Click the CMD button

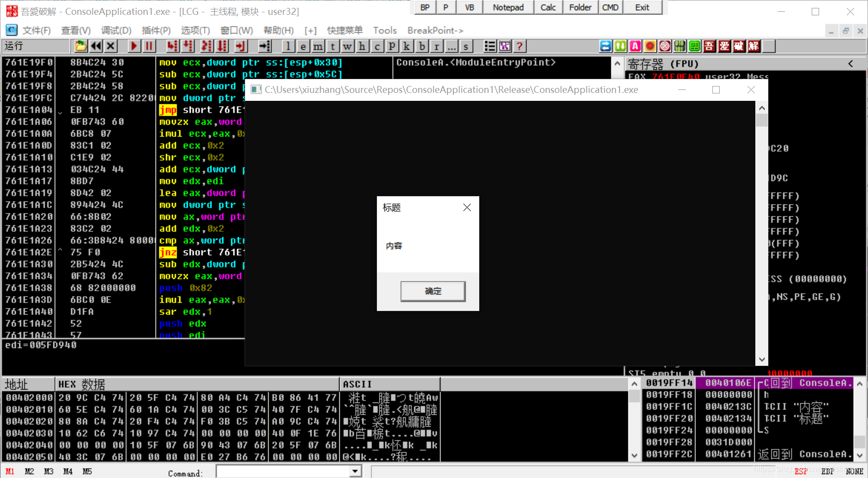pos(611,7)
